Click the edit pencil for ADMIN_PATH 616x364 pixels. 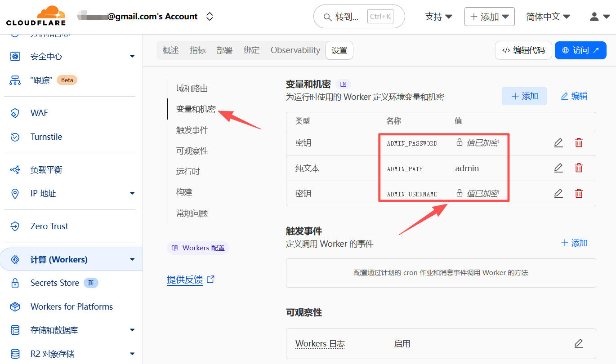(x=558, y=168)
